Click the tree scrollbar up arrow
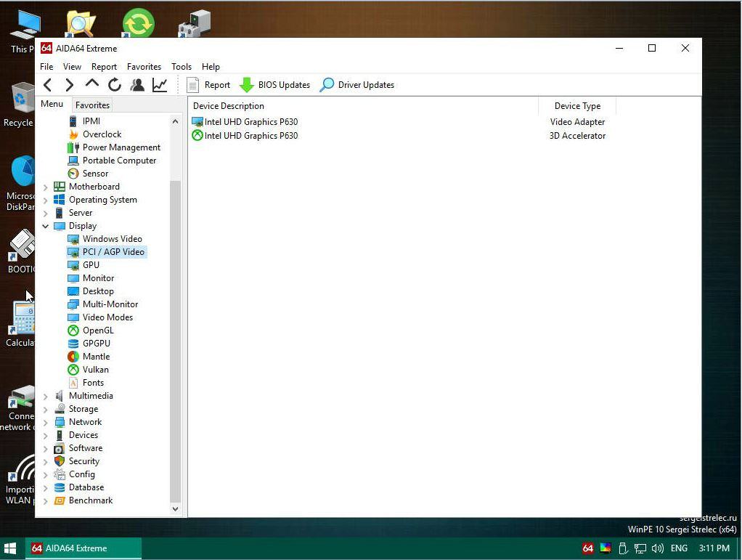Viewport: 742px width, 560px height. coord(175,121)
